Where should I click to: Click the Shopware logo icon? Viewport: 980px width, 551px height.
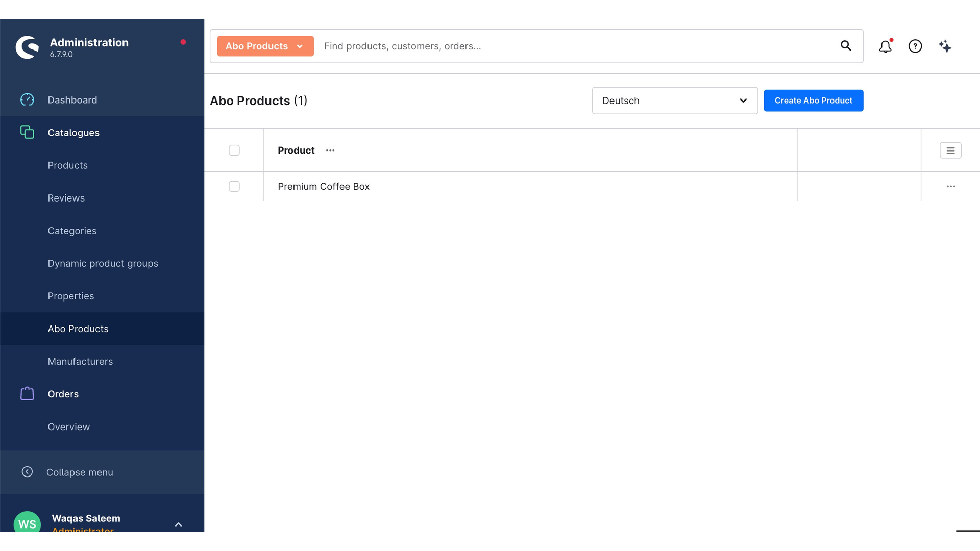[27, 47]
